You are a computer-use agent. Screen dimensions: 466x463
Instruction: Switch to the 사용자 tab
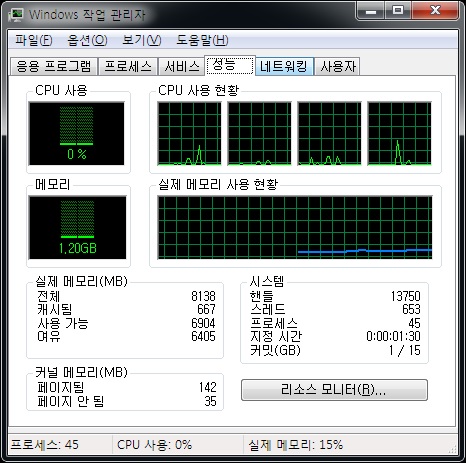click(x=337, y=66)
